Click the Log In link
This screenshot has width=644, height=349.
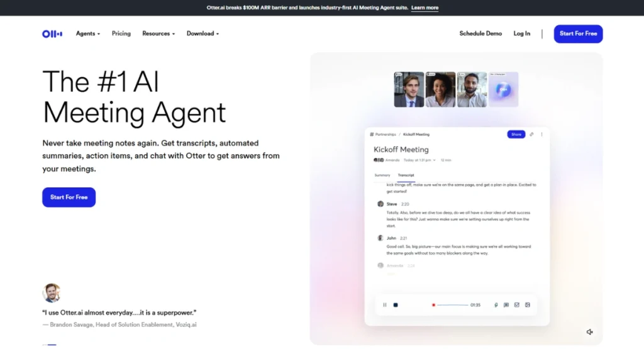521,34
